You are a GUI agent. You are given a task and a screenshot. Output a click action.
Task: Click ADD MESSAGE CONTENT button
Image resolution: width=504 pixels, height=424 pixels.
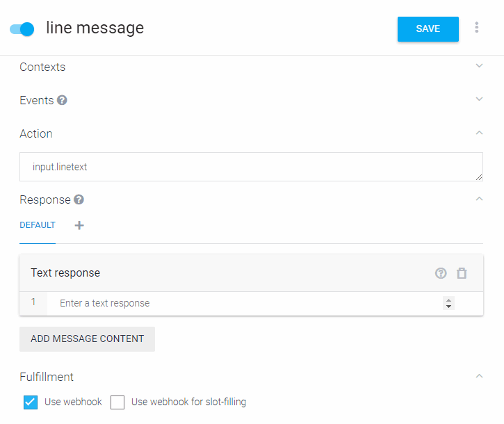click(87, 339)
